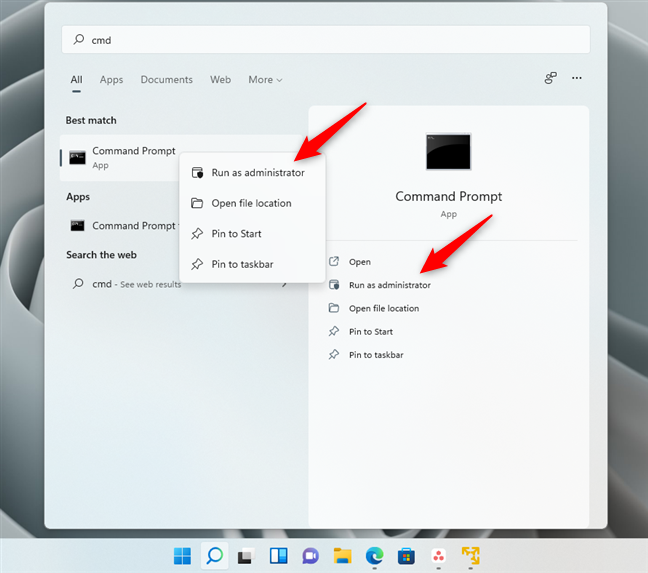The height and width of the screenshot is (573, 648).
Task: Launch Microsoft Edge from the taskbar
Action: pos(374,556)
